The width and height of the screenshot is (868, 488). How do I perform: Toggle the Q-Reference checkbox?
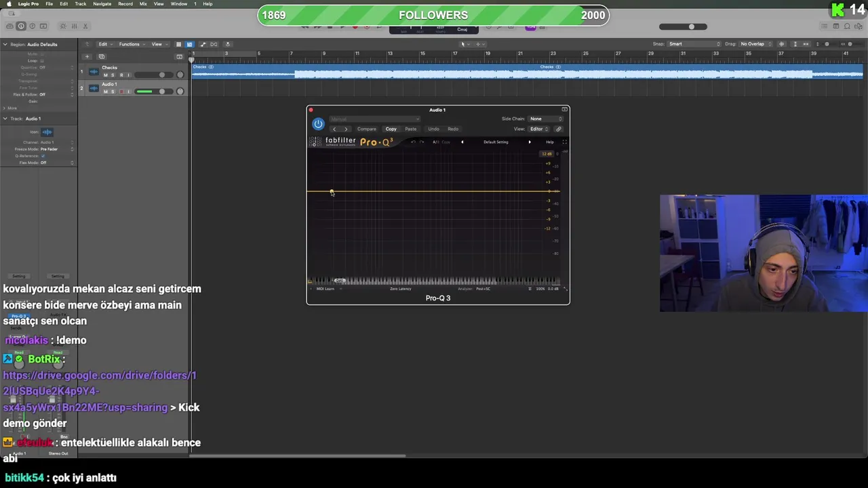[x=43, y=156]
